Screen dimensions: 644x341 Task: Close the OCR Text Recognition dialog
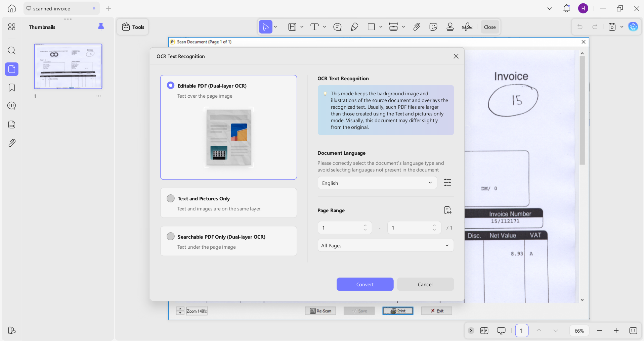456,56
